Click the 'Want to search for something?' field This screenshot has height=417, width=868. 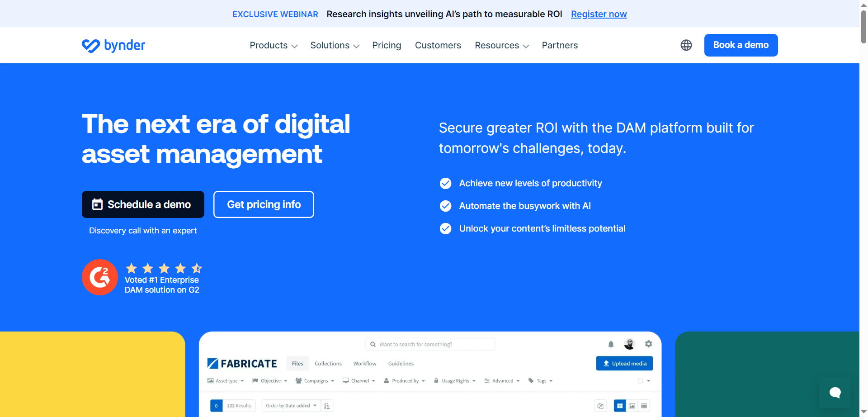(x=430, y=344)
